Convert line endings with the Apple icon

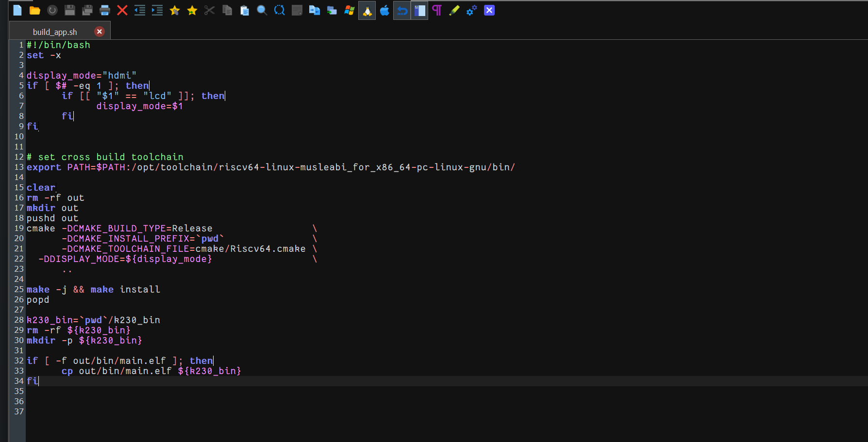click(x=384, y=10)
